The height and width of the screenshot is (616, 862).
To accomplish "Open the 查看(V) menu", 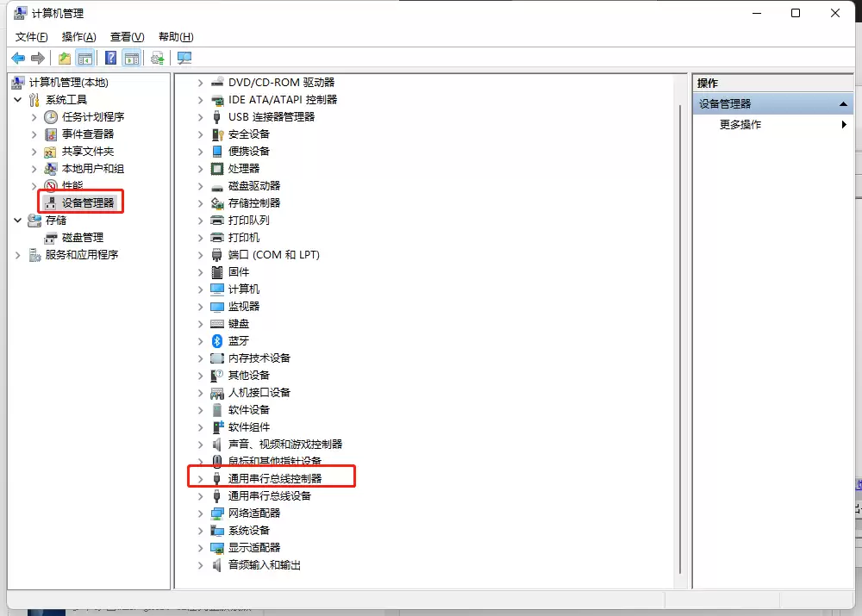I will tap(127, 37).
